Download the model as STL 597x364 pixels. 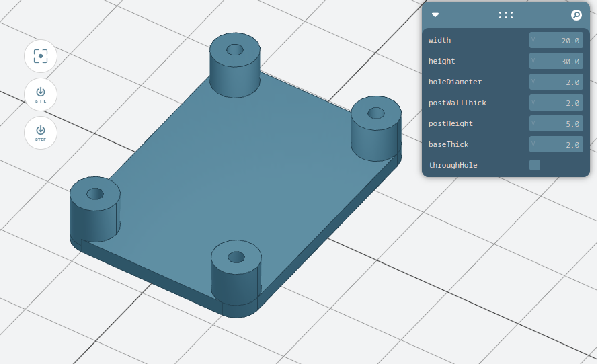coord(41,94)
